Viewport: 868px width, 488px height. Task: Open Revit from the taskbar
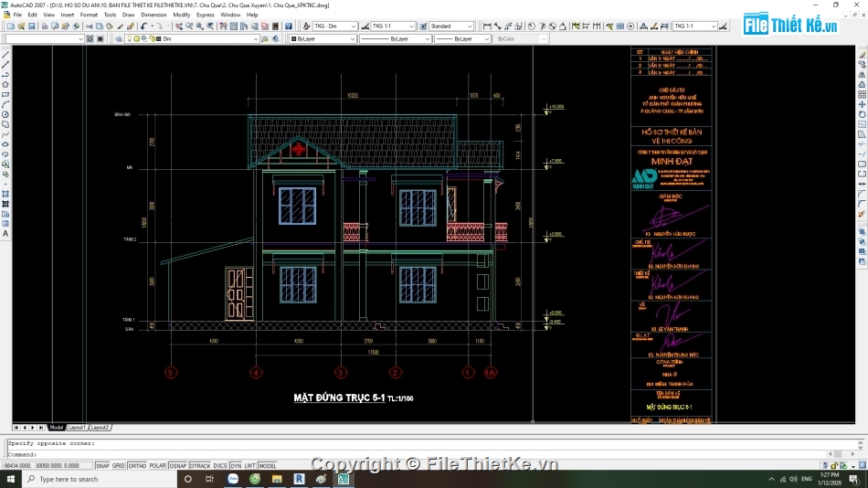[299, 479]
